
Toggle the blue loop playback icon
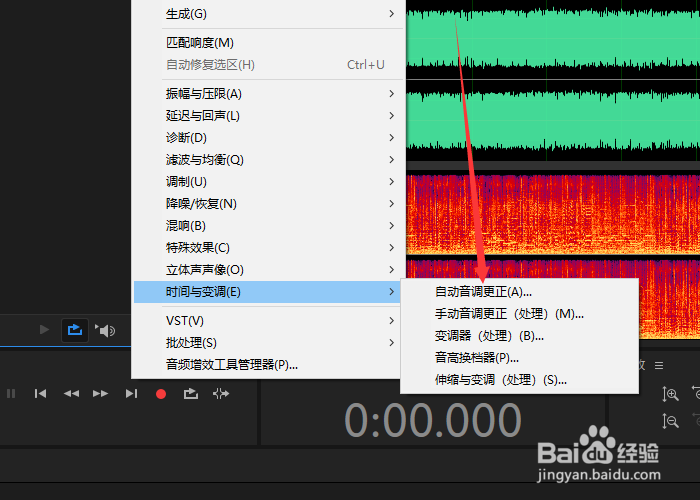[x=75, y=330]
